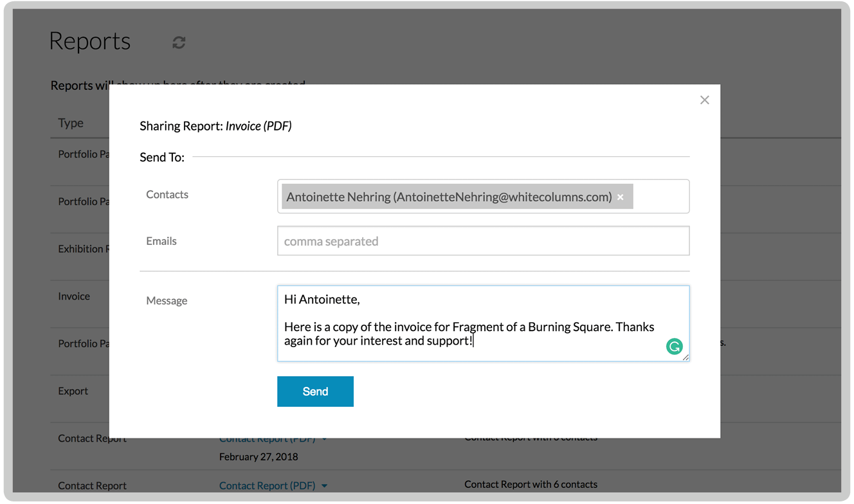854x504 pixels.
Task: Refresh the Reports list
Action: tap(178, 42)
